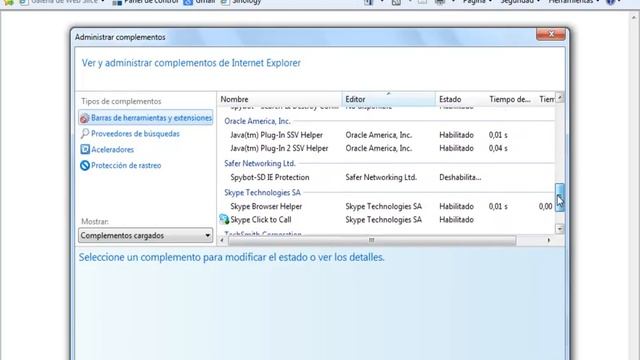Image resolution: width=640 pixels, height=360 pixels.
Task: Sort by Tiempo de... column header
Action: click(510, 99)
